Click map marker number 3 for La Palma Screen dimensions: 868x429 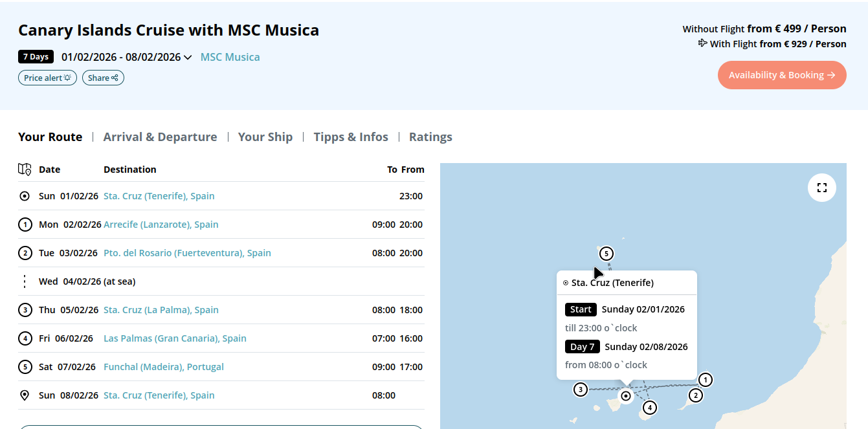pyautogui.click(x=581, y=390)
